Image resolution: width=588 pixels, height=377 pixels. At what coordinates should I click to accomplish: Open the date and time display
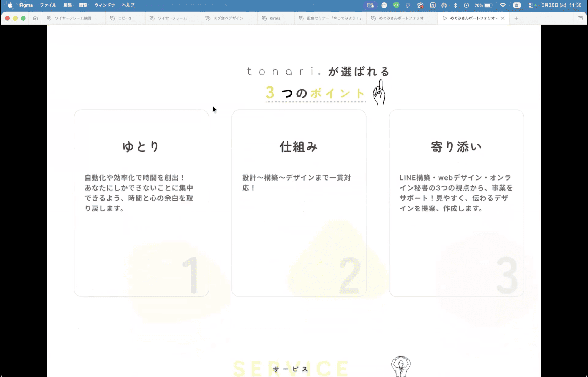point(561,5)
